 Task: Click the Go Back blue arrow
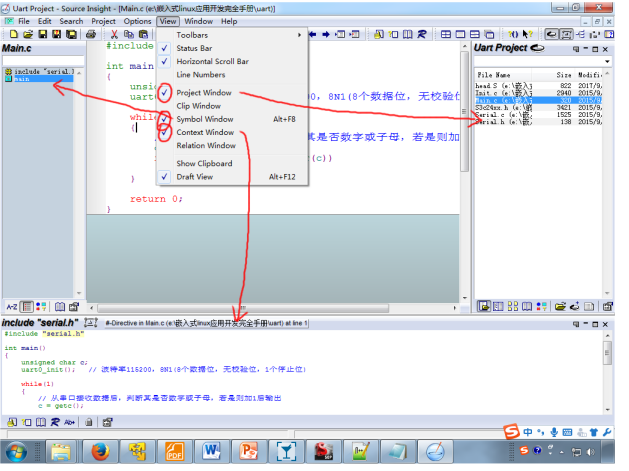[312, 35]
